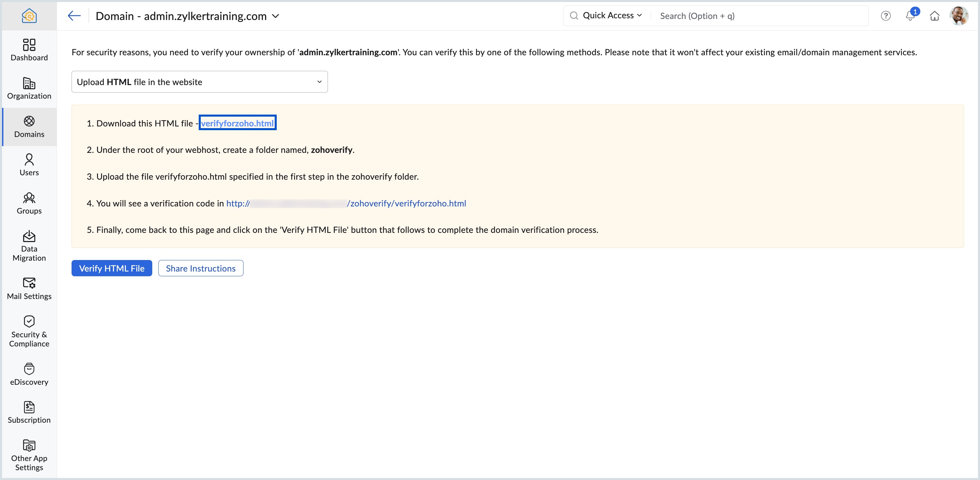Open Dashboard from the sidebar
Viewport: 980px width, 480px height.
[x=29, y=49]
